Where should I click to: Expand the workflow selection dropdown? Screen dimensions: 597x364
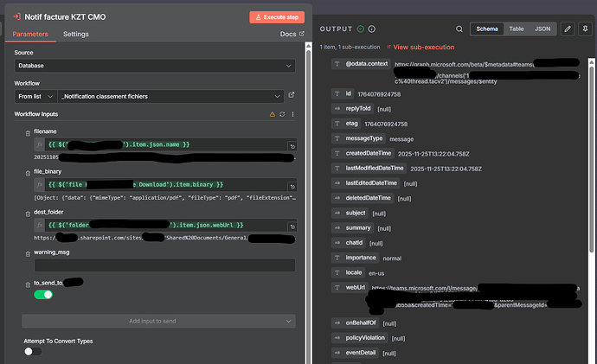[x=170, y=97]
